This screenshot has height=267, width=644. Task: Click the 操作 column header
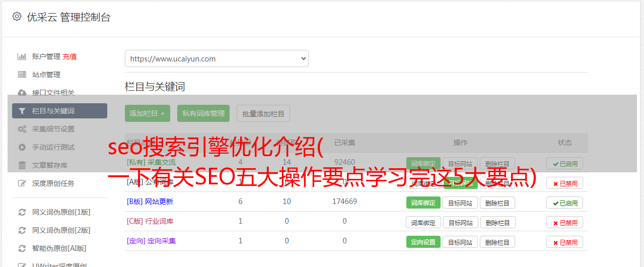(x=460, y=143)
